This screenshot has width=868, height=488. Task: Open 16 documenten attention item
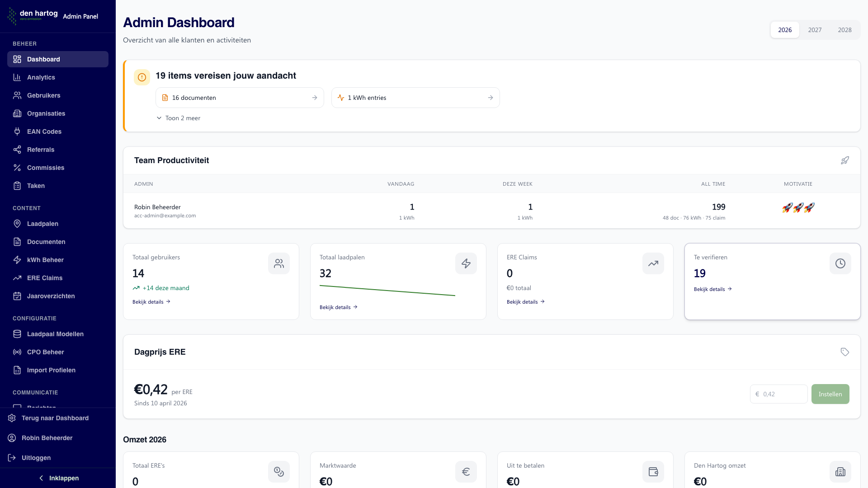(240, 98)
